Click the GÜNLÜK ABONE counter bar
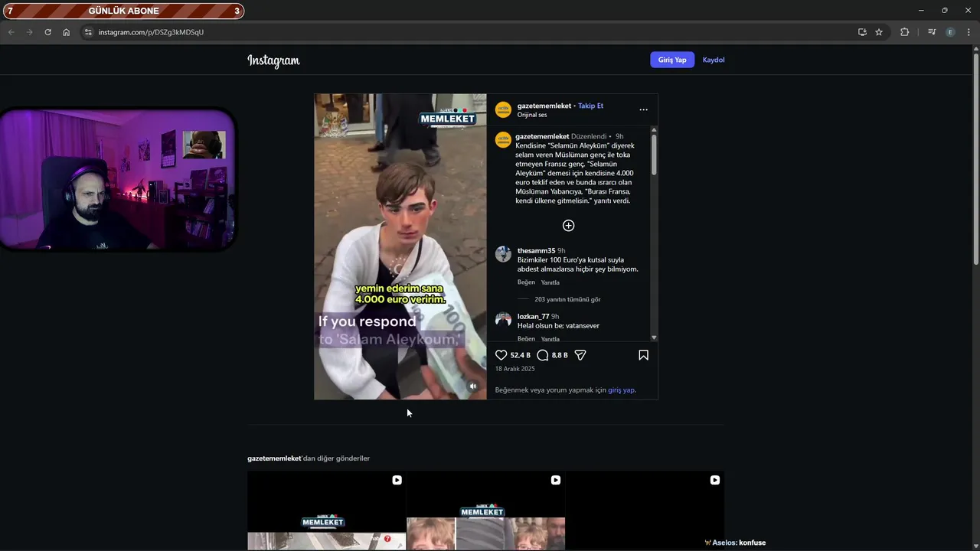This screenshot has height=551, width=980. (123, 11)
